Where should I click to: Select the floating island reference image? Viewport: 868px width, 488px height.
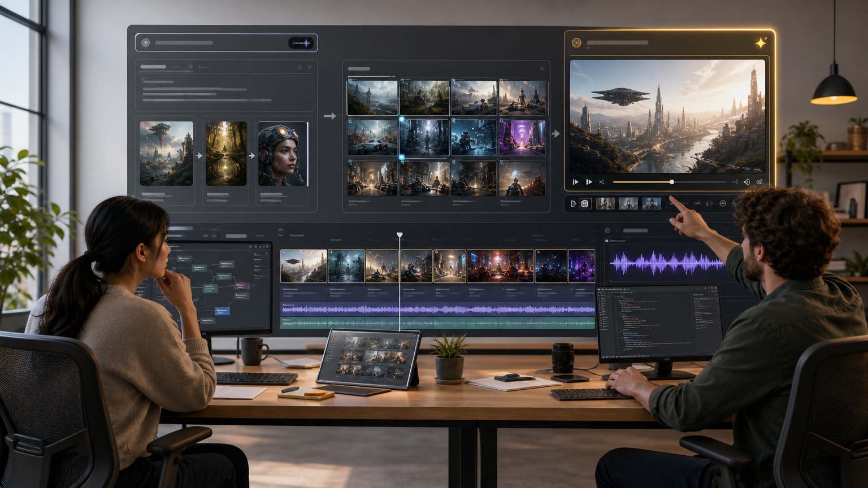click(167, 154)
